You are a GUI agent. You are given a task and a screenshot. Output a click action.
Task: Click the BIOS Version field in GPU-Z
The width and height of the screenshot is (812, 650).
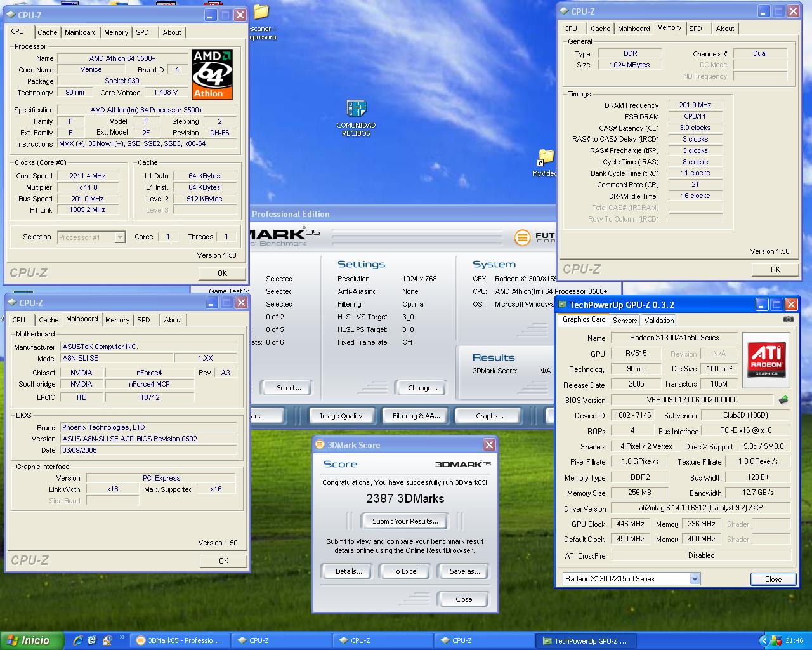click(692, 400)
